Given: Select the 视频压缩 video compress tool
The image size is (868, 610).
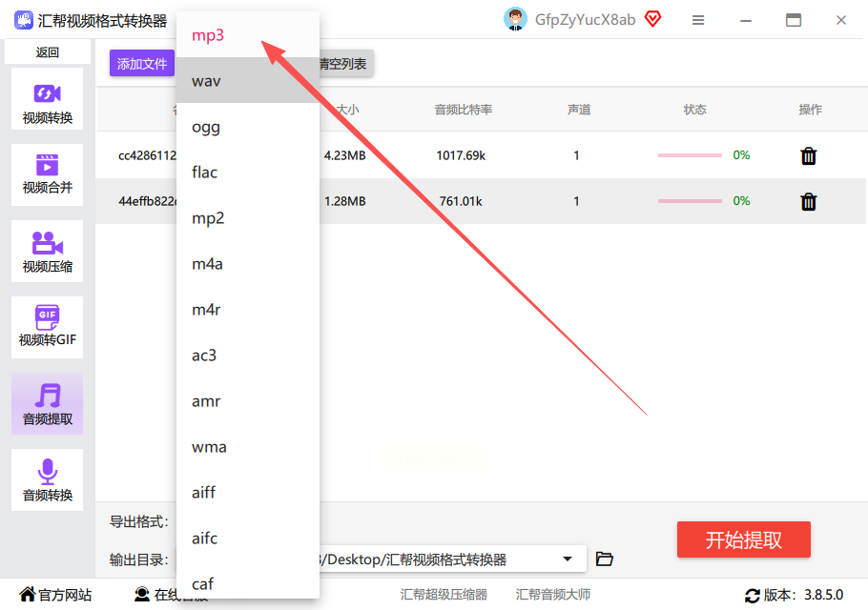Looking at the screenshot, I should click(x=47, y=251).
